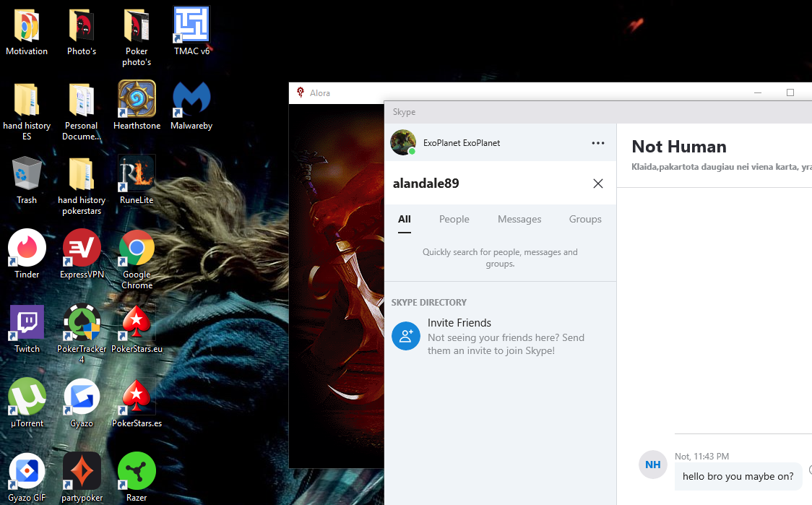812x505 pixels.
Task: Click ExoPlanet profile avatar in Skype
Action: [403, 142]
